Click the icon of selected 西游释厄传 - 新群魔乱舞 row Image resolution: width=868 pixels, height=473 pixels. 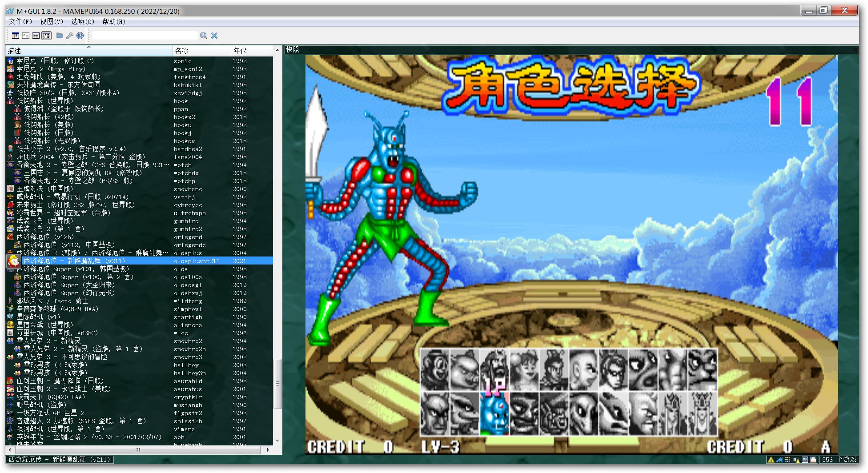[13, 261]
